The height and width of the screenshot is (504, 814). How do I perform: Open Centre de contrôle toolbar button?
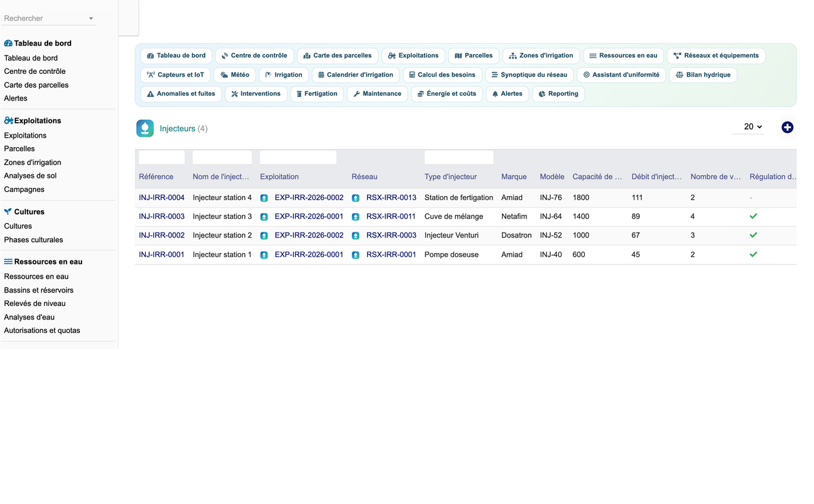[x=254, y=56]
